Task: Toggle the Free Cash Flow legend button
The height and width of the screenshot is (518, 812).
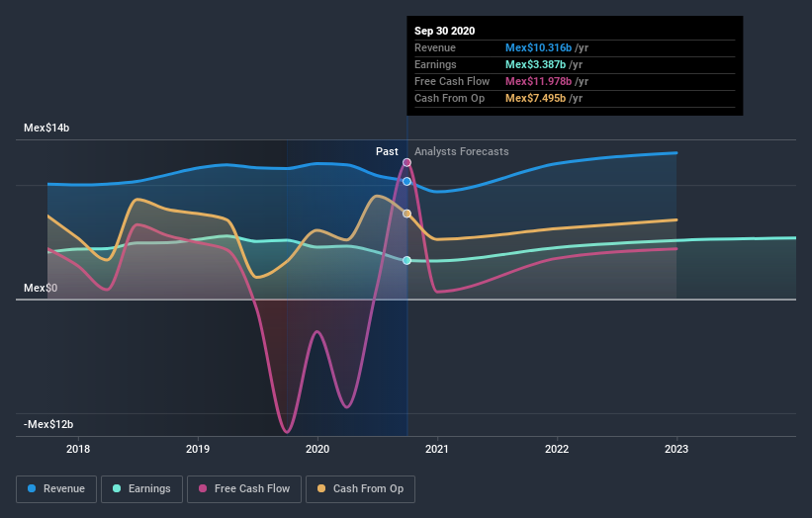Action: (244, 489)
